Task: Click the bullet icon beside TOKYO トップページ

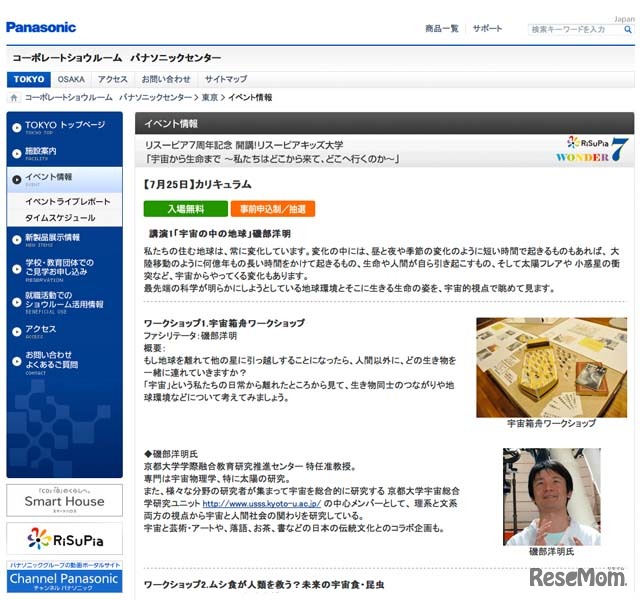Action: (x=17, y=128)
